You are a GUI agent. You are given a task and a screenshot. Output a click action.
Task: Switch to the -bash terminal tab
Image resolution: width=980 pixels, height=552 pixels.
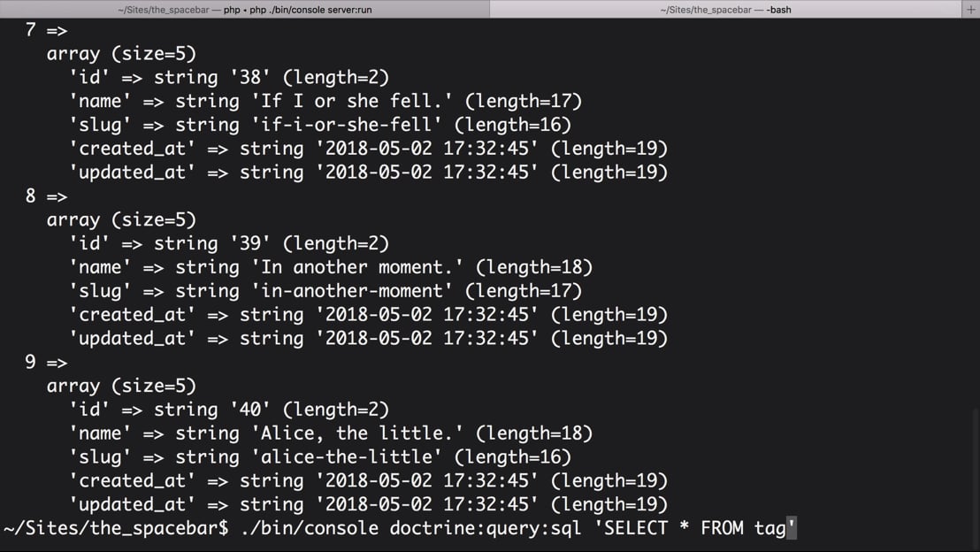coord(725,10)
